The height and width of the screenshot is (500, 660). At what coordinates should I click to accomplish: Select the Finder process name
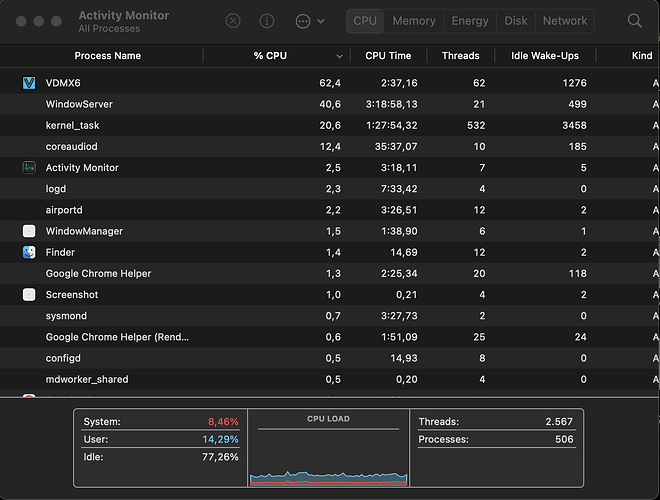pyautogui.click(x=60, y=252)
